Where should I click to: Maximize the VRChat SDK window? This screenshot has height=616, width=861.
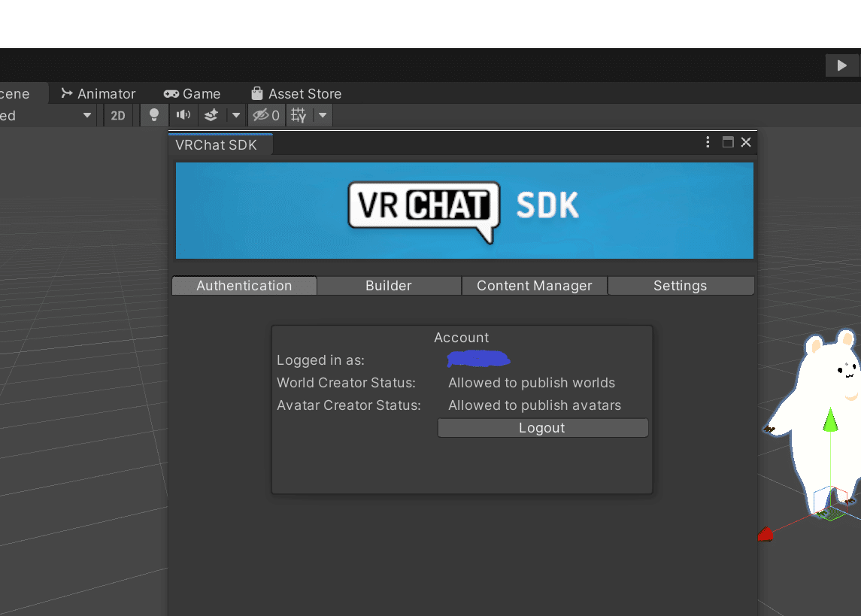tap(728, 142)
